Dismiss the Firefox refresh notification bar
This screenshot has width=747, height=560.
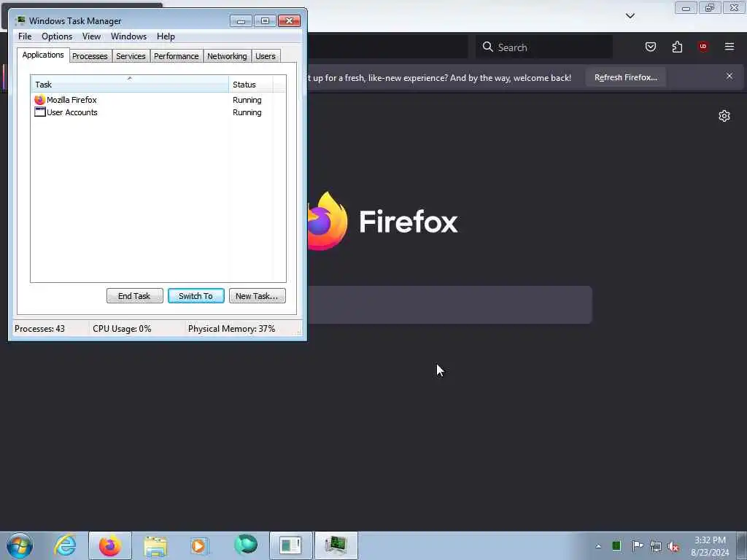(x=729, y=76)
